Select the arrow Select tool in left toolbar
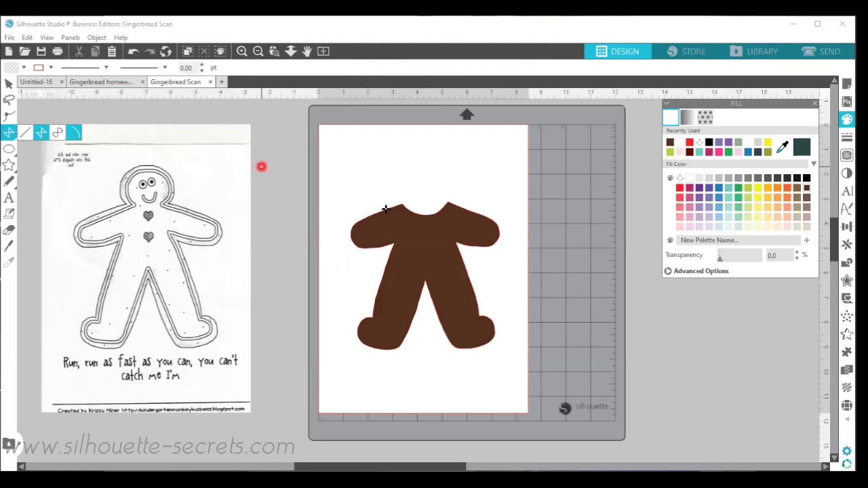The image size is (868, 488). coord(9,83)
